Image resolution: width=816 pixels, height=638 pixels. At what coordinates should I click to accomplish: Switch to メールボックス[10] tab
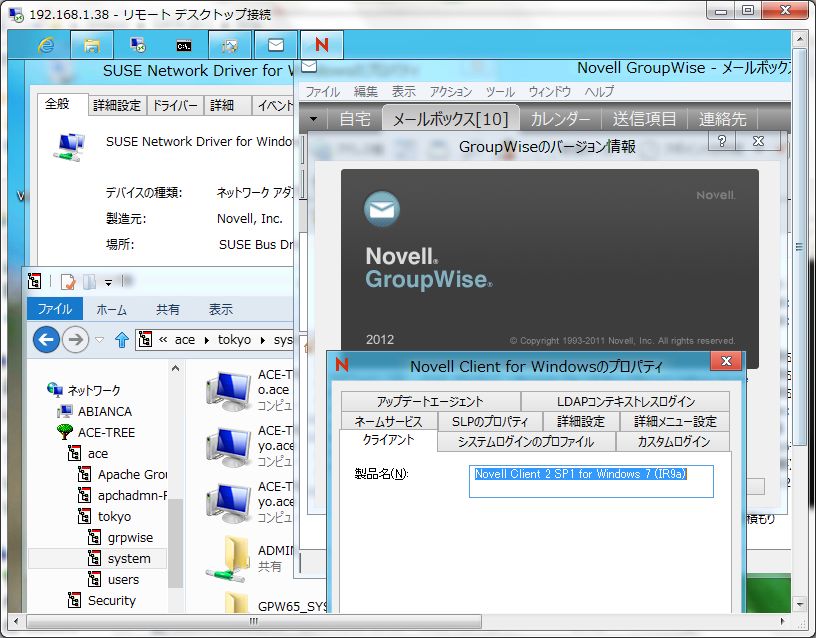tap(451, 119)
